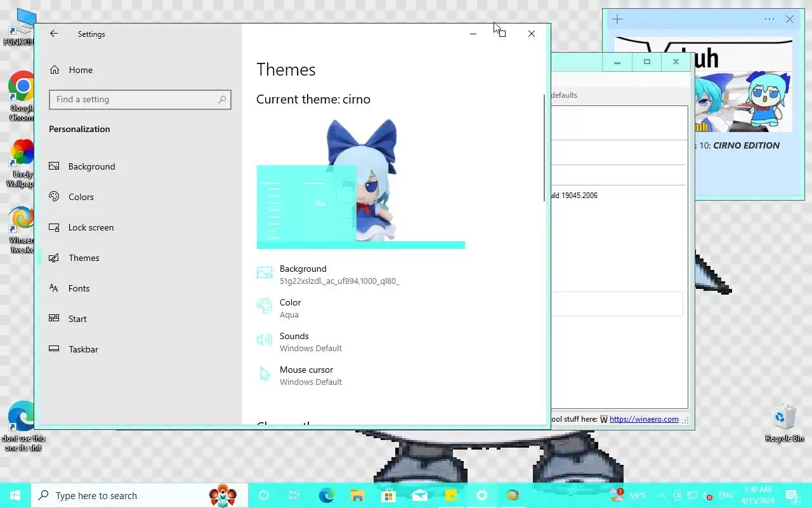Open the clock showing 1:30 AM
Image resolution: width=812 pixels, height=508 pixels.
pos(757,495)
